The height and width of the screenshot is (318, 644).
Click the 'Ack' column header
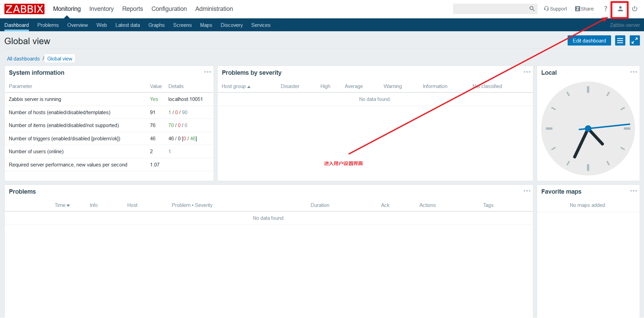pyautogui.click(x=385, y=205)
